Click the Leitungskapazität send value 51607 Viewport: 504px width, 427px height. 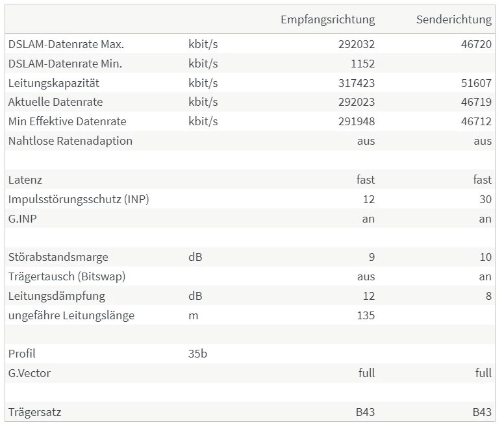(476, 84)
